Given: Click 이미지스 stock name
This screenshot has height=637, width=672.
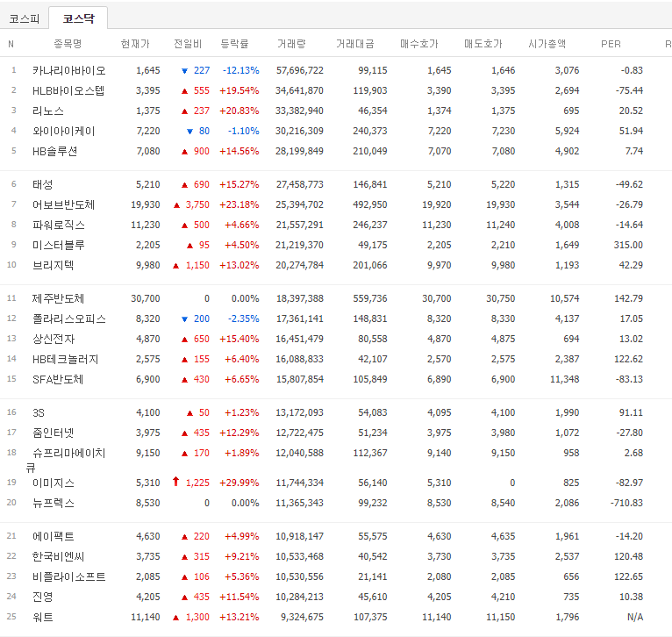Looking at the screenshot, I should tap(54, 483).
